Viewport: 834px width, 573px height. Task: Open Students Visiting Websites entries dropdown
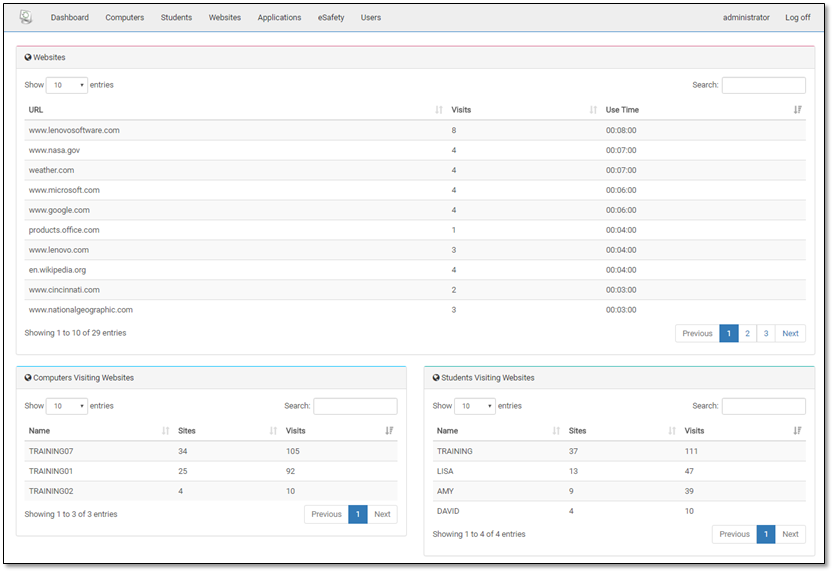click(x=475, y=406)
